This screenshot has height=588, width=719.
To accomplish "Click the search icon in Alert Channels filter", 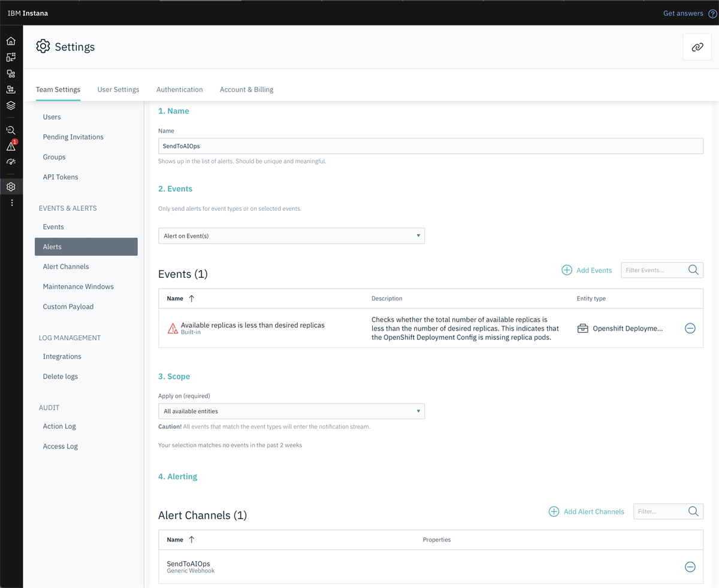I will coord(693,511).
